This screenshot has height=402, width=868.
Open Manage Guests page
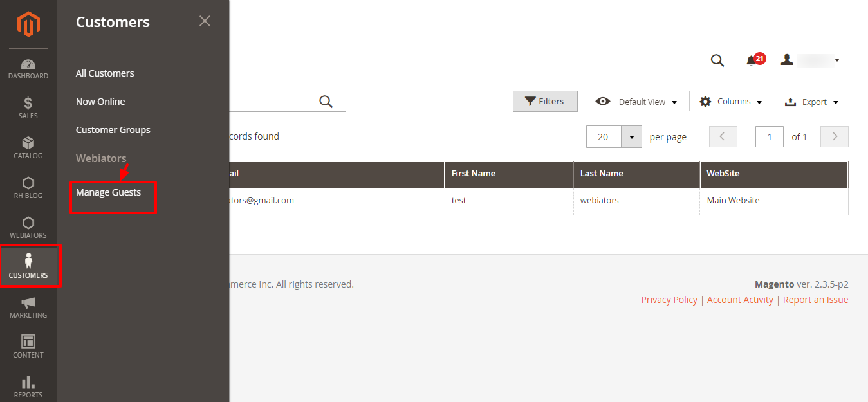pyautogui.click(x=108, y=192)
